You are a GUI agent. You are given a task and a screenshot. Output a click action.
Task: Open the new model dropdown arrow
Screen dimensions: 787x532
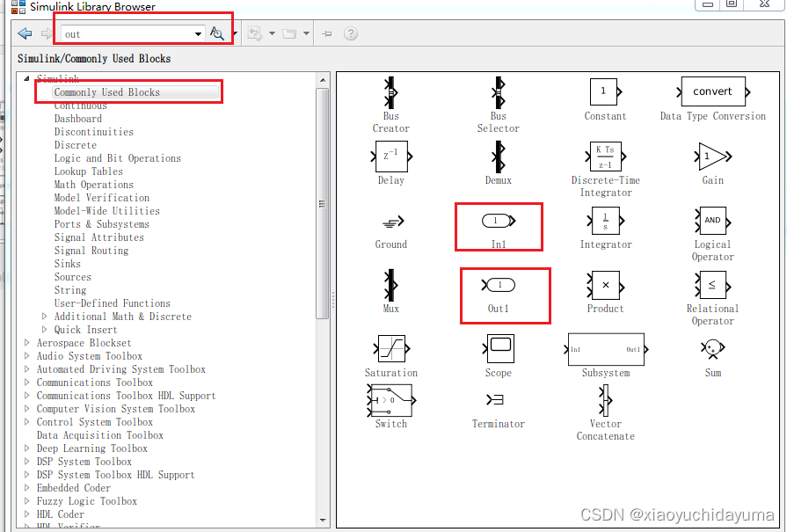tap(272, 33)
